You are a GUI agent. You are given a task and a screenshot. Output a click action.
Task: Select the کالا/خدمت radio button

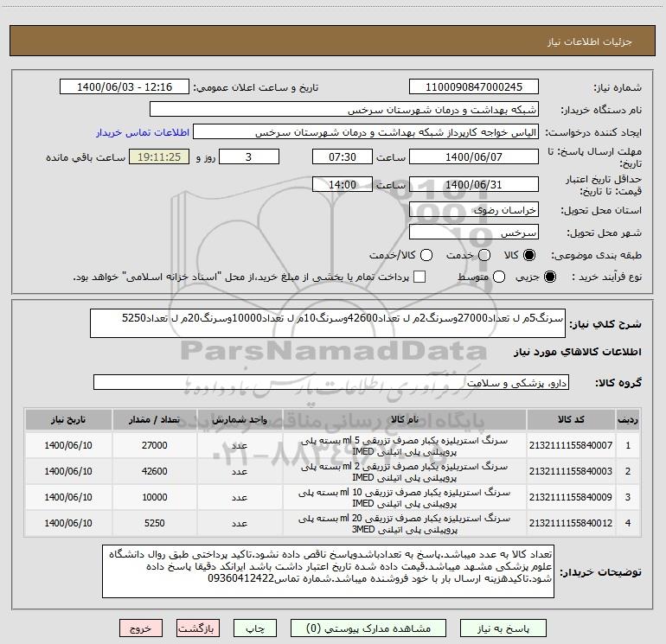(x=426, y=255)
